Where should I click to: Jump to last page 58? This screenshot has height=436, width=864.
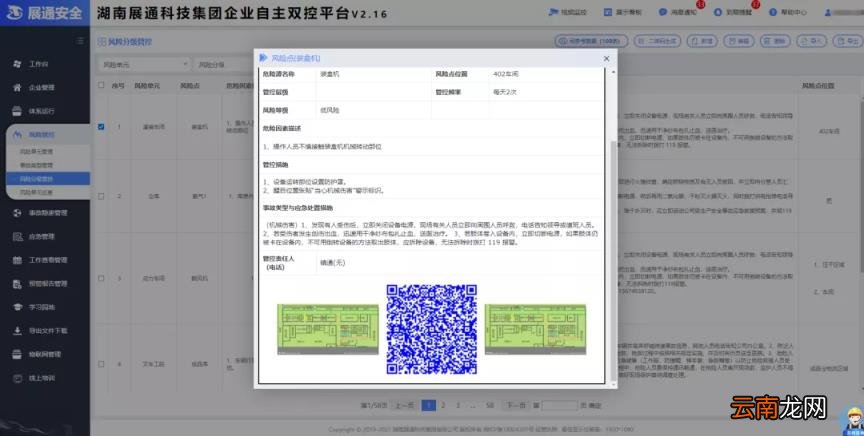click(x=489, y=405)
